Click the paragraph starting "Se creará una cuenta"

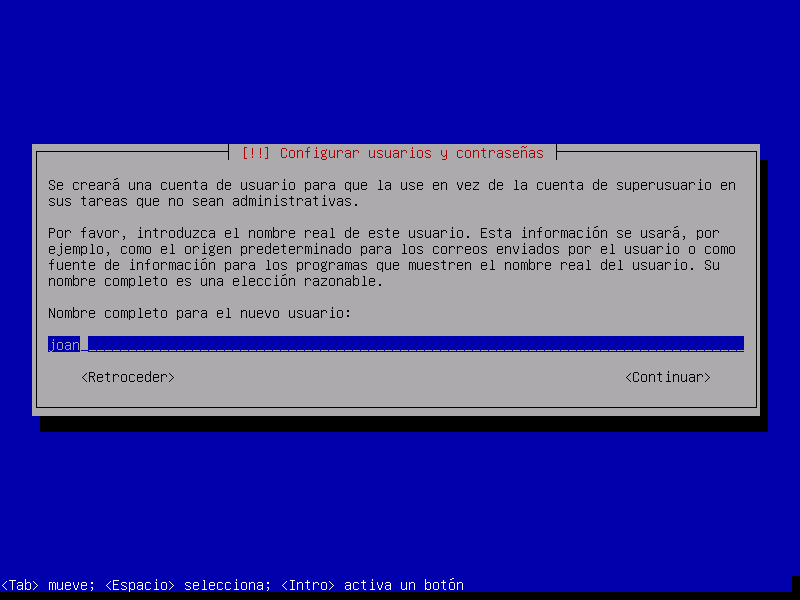coord(392,193)
